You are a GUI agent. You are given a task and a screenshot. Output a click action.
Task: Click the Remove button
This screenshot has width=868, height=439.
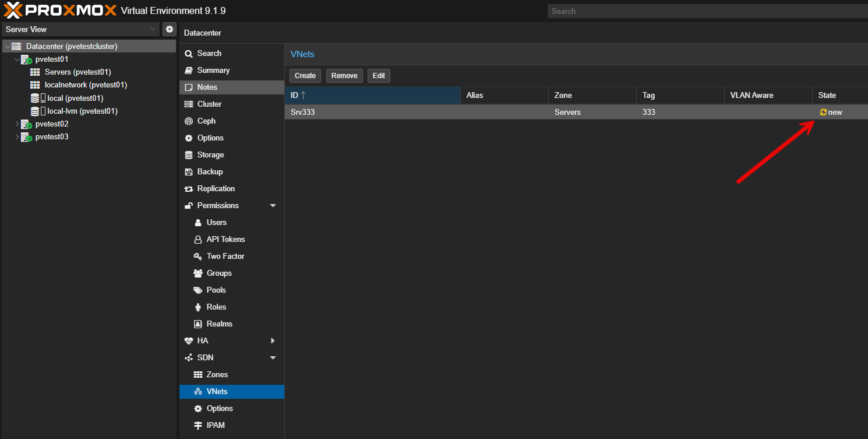344,76
